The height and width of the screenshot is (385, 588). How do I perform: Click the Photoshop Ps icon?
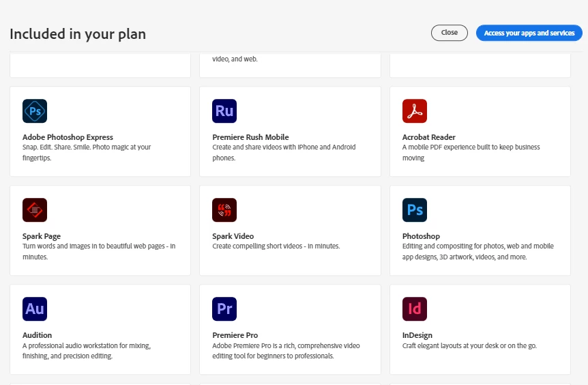tap(414, 210)
